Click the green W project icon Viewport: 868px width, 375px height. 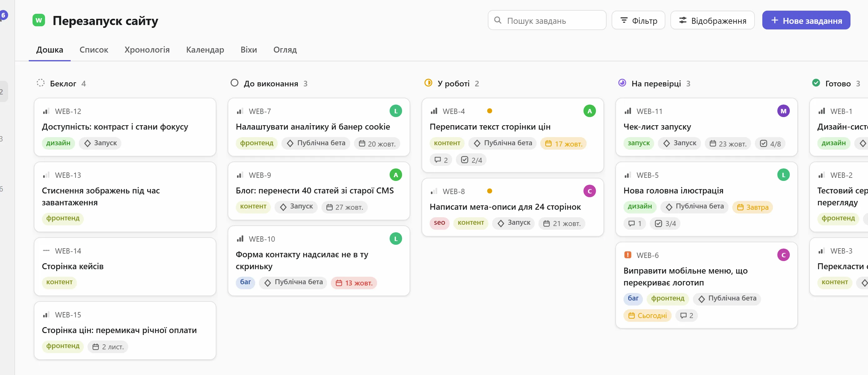point(39,20)
